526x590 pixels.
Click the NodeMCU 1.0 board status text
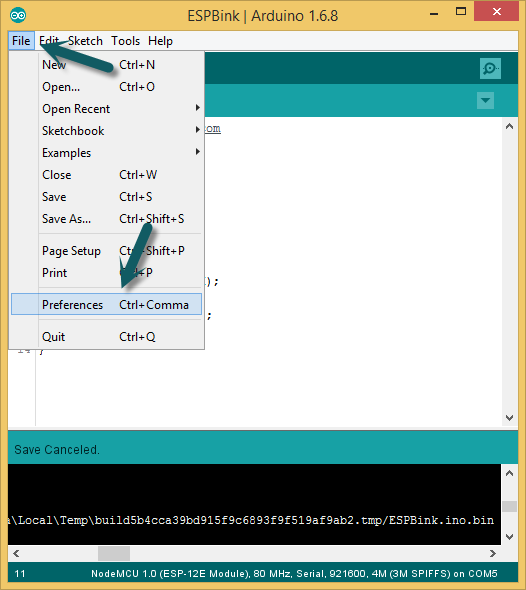click(x=294, y=574)
